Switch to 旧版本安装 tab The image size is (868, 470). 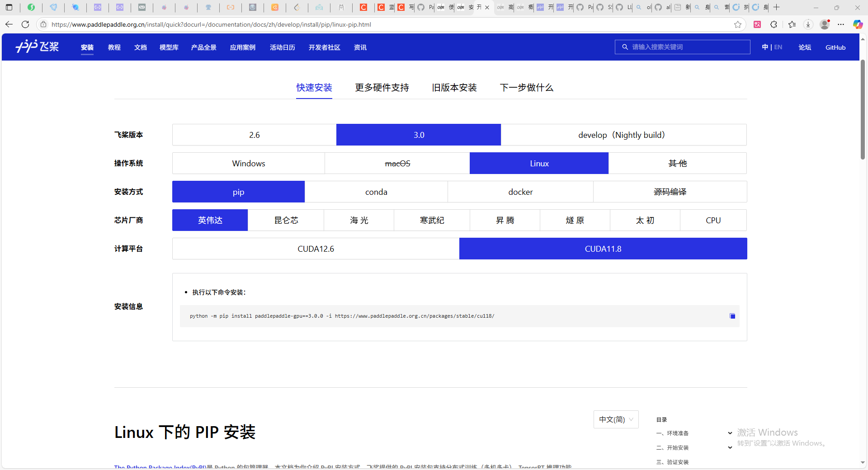[454, 88]
